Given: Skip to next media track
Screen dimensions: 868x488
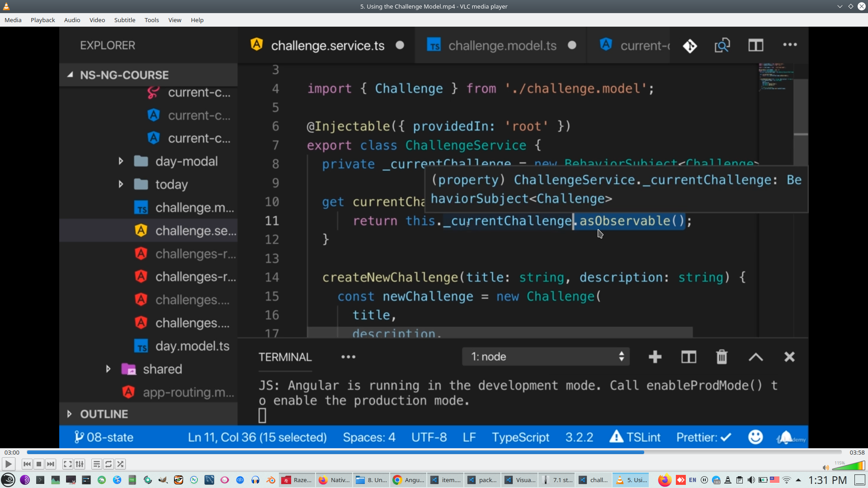Looking at the screenshot, I should click(51, 464).
